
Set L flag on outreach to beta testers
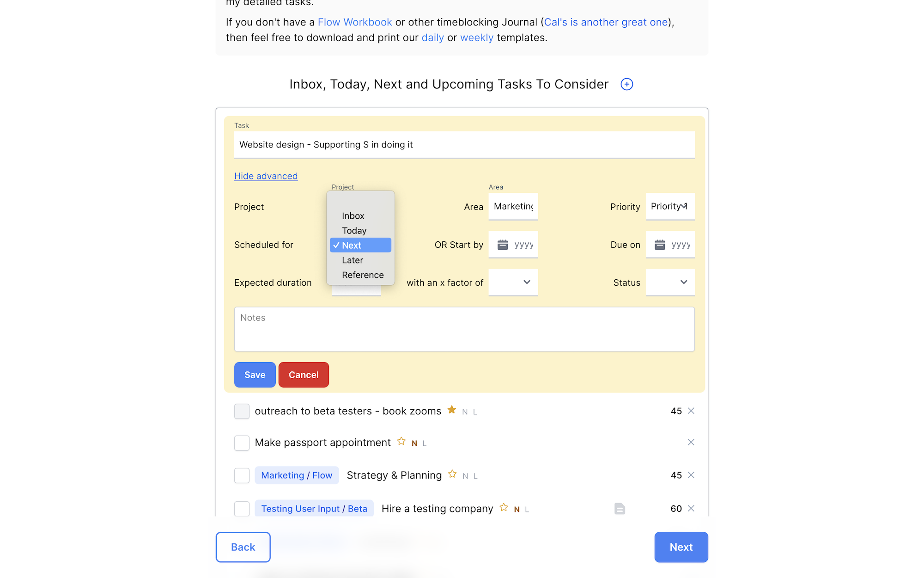tap(475, 412)
